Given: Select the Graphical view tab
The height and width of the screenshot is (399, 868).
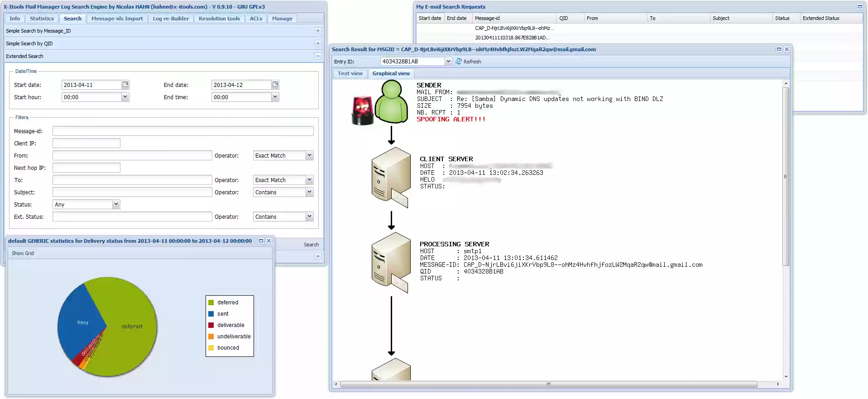Looking at the screenshot, I should (x=391, y=73).
